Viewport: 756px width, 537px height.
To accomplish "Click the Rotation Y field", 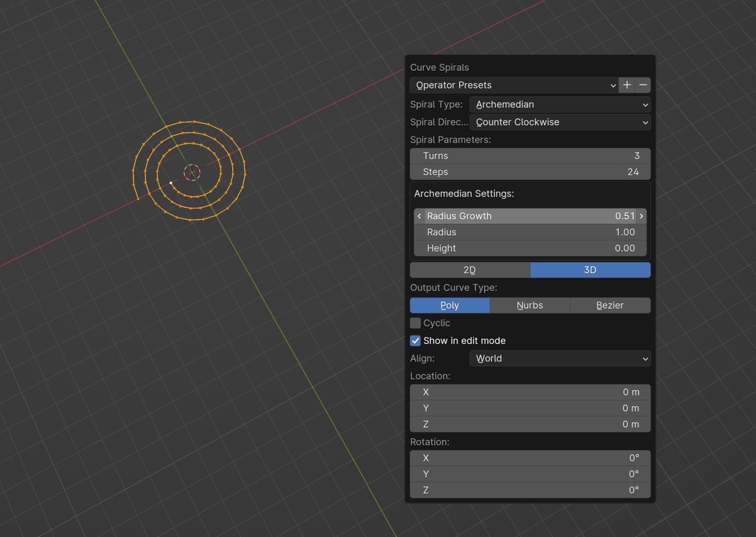I will click(x=530, y=474).
